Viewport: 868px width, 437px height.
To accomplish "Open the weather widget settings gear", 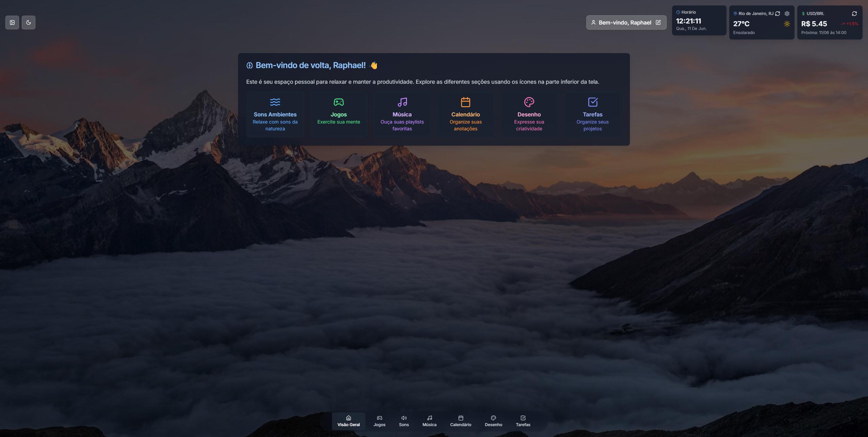I will (787, 13).
